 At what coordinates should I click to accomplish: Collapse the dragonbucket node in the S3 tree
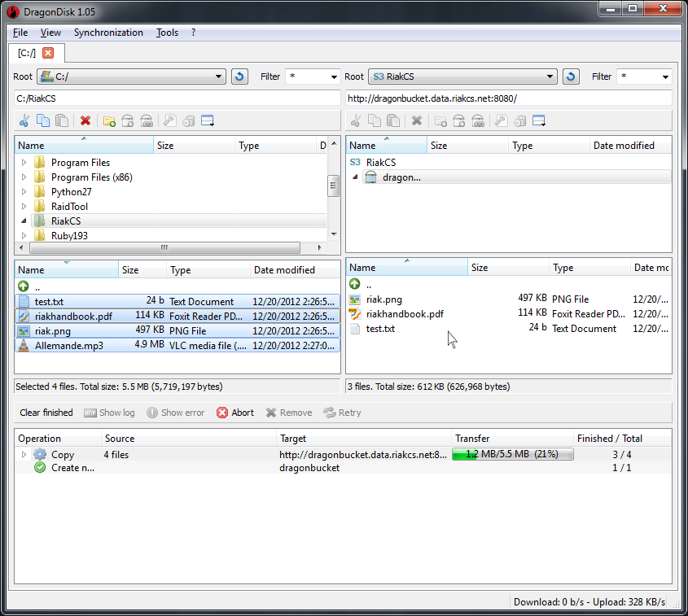point(355,177)
